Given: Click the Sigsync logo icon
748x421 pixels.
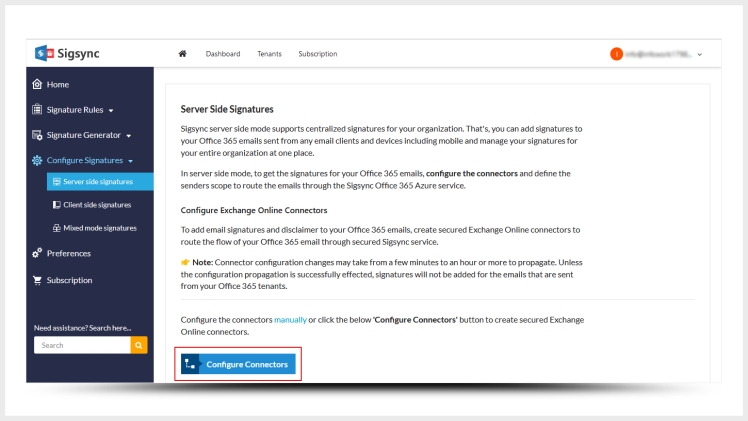Looking at the screenshot, I should tap(45, 53).
